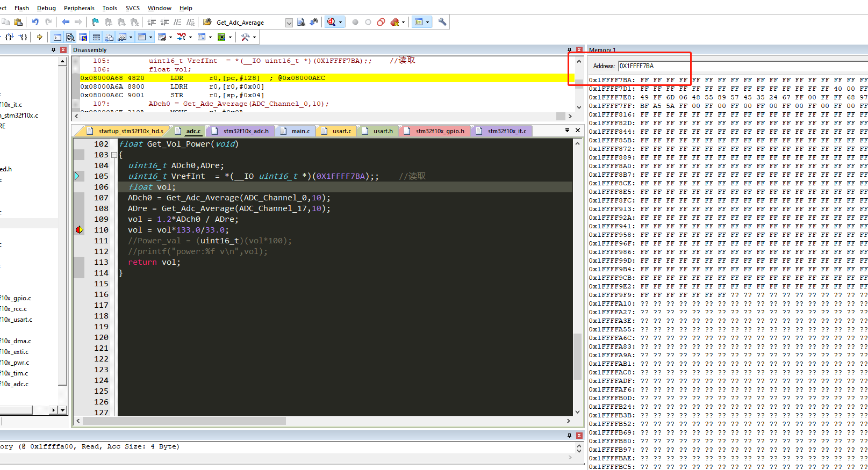This screenshot has height=470, width=868.
Task: Click the Memory 1 Address input field
Action: tap(742, 66)
